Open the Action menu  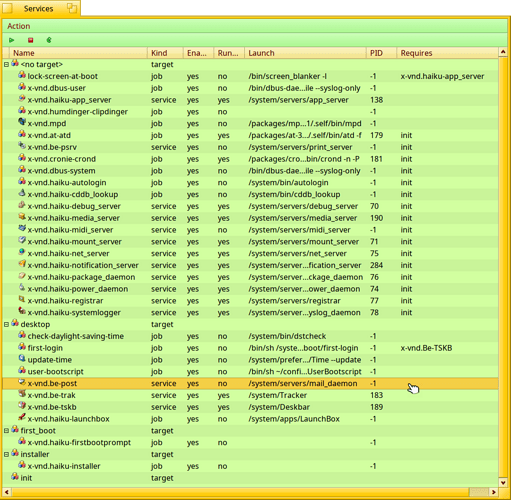[x=19, y=26]
